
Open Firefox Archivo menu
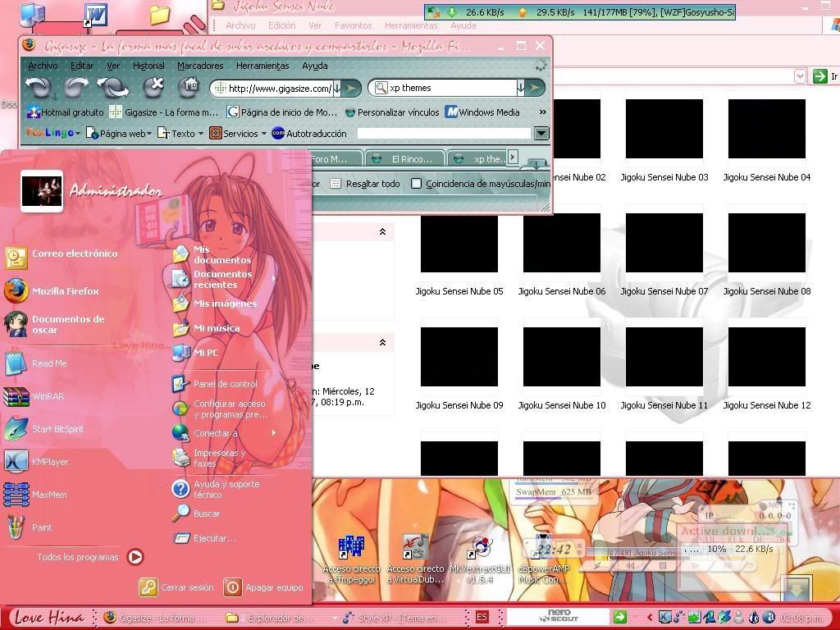pos(43,66)
